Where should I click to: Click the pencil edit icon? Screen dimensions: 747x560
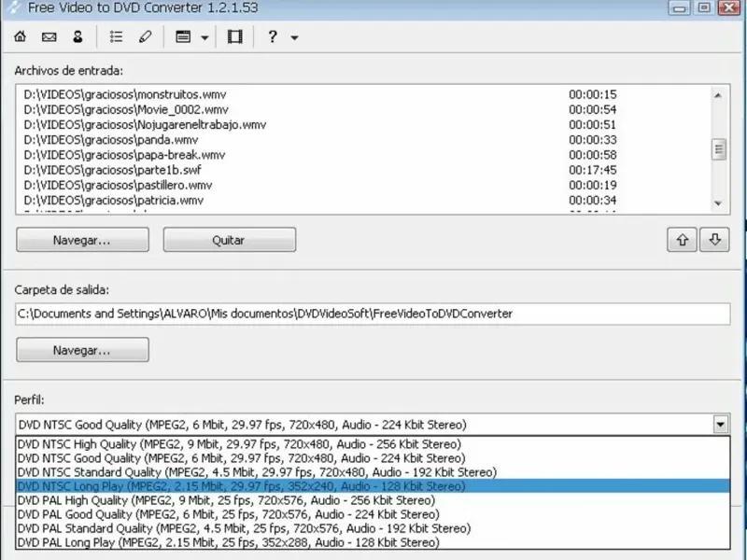146,36
